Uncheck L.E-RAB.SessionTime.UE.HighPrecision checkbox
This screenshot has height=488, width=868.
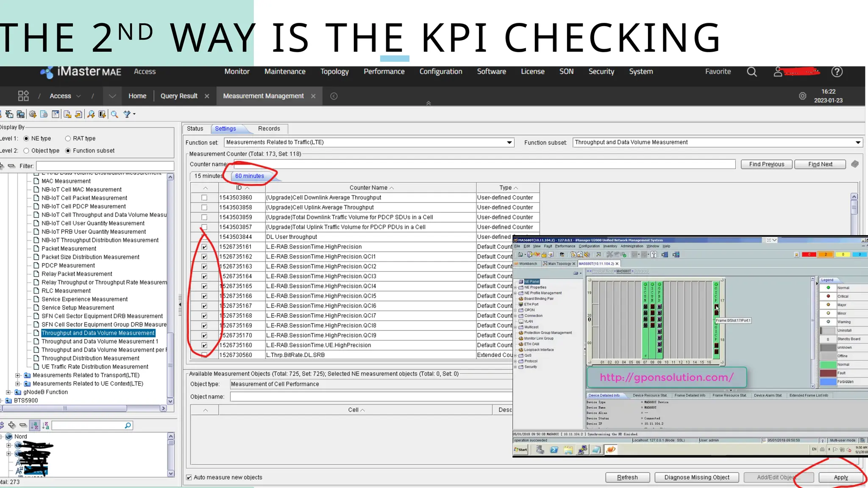pos(204,345)
